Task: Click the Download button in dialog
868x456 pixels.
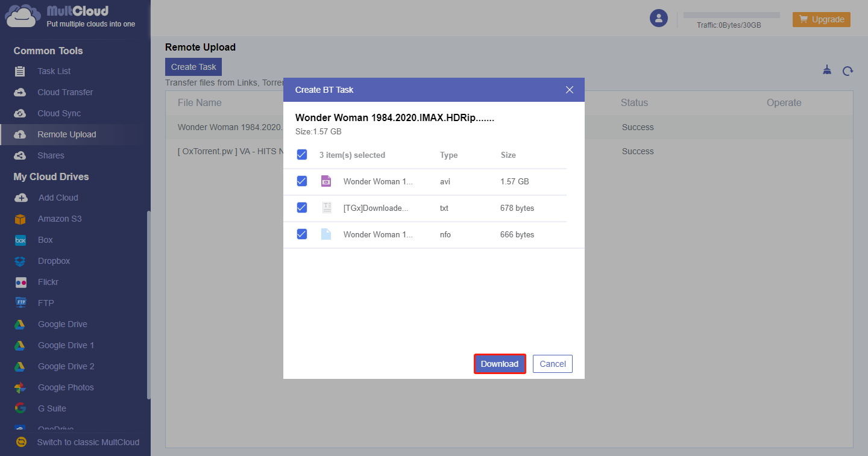Action: click(500, 364)
